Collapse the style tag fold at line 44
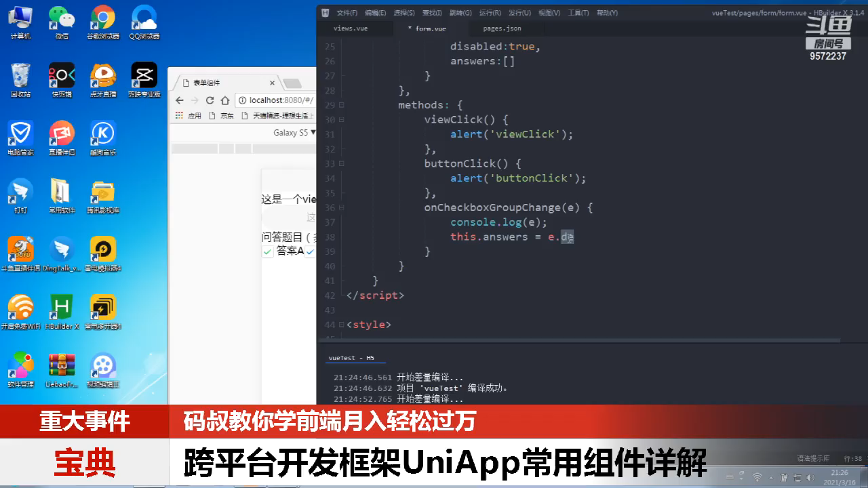This screenshot has height=488, width=868. click(341, 325)
